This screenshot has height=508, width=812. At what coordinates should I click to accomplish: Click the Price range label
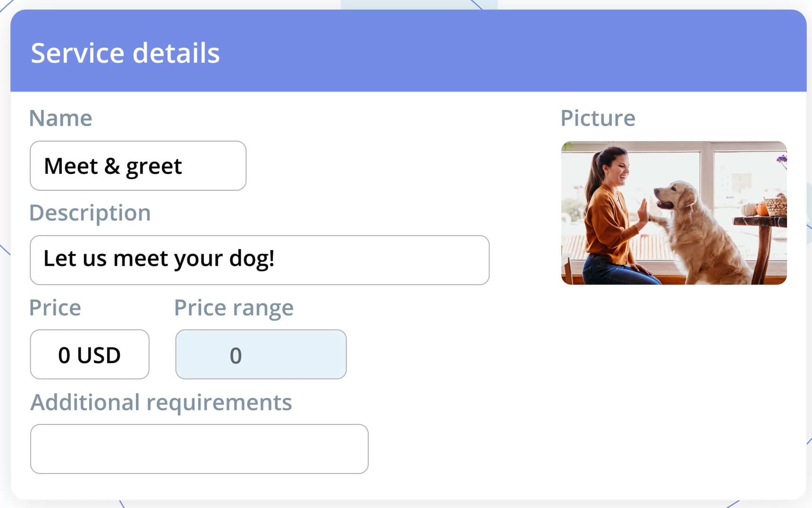point(234,307)
